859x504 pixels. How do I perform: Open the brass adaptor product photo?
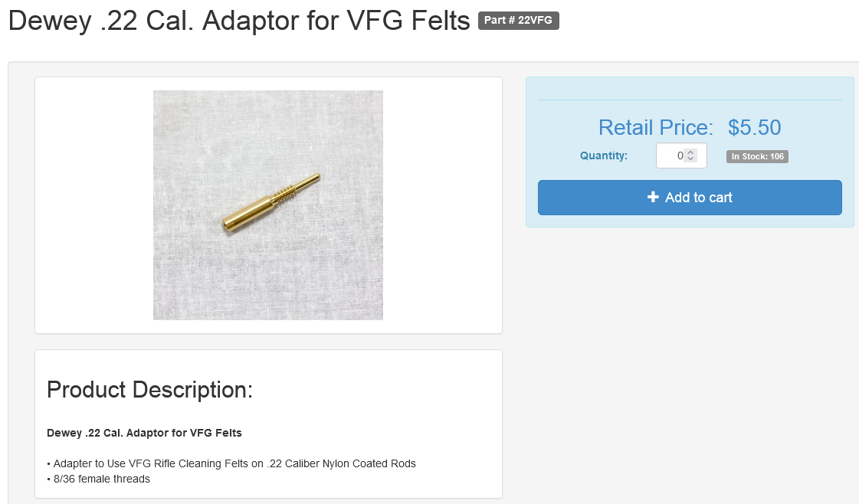coord(268,205)
